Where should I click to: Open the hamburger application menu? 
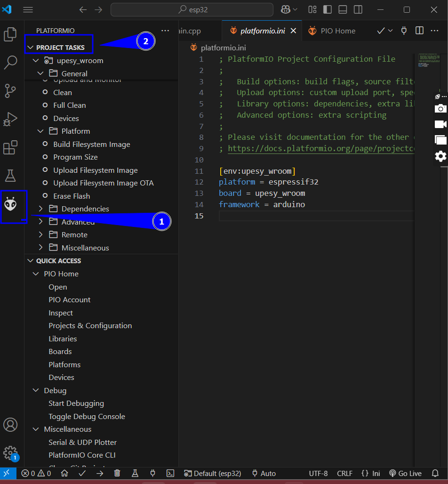click(x=28, y=9)
